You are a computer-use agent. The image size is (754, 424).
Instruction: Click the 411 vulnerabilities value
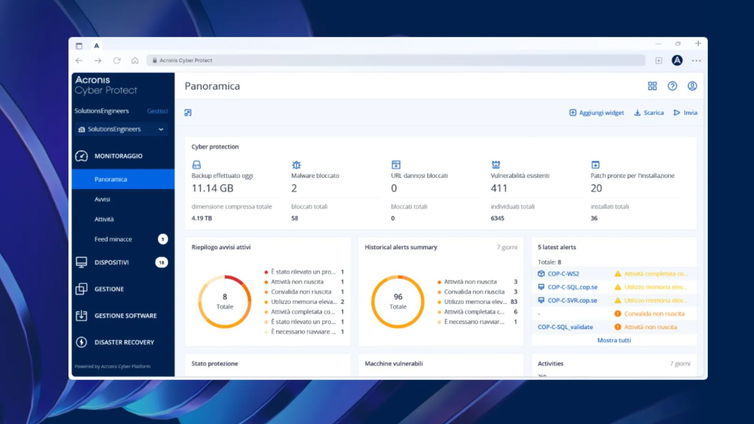499,188
